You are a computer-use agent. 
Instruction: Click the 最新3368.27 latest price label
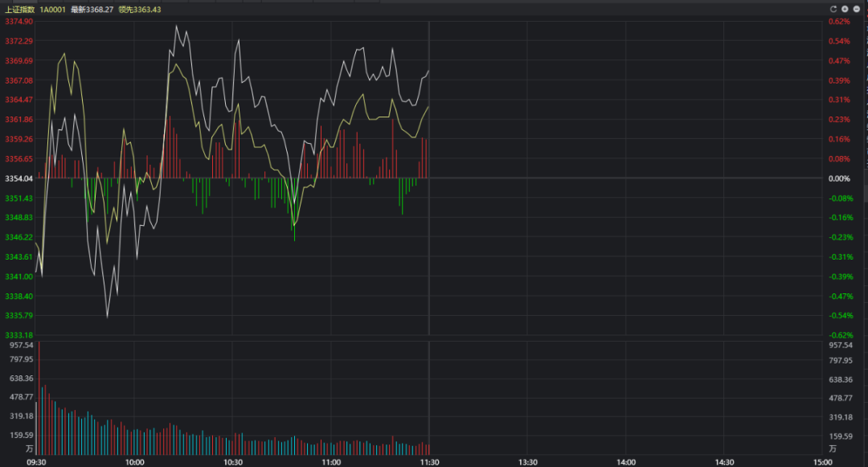(92, 10)
